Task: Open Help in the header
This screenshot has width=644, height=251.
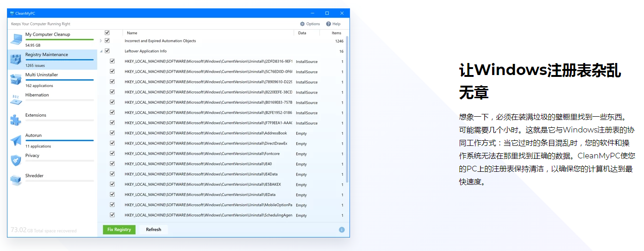Action: 333,24
